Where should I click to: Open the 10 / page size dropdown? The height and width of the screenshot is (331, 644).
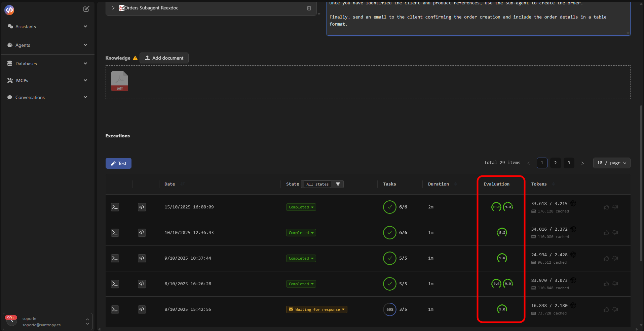pos(612,163)
